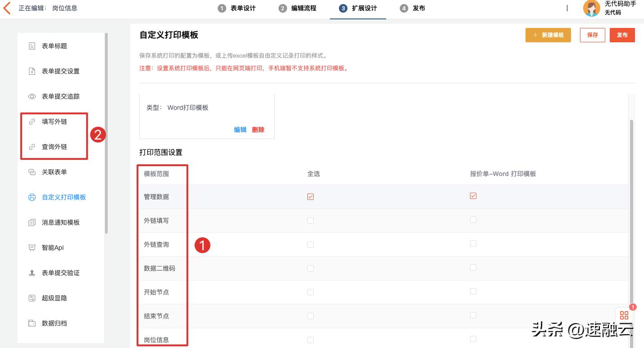
Task: Click the link icon beside 填写外链
Action: click(32, 122)
